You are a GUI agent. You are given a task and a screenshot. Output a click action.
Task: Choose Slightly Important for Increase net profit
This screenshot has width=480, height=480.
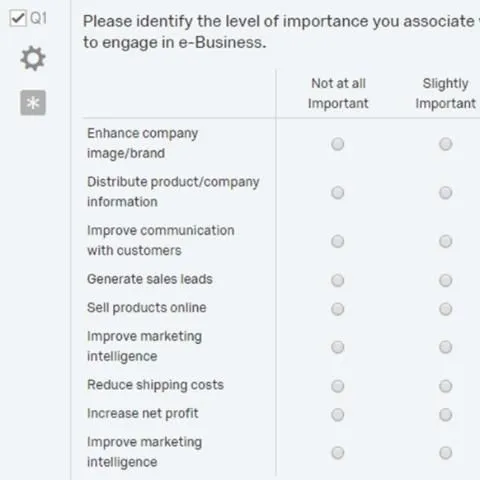pyautogui.click(x=445, y=415)
